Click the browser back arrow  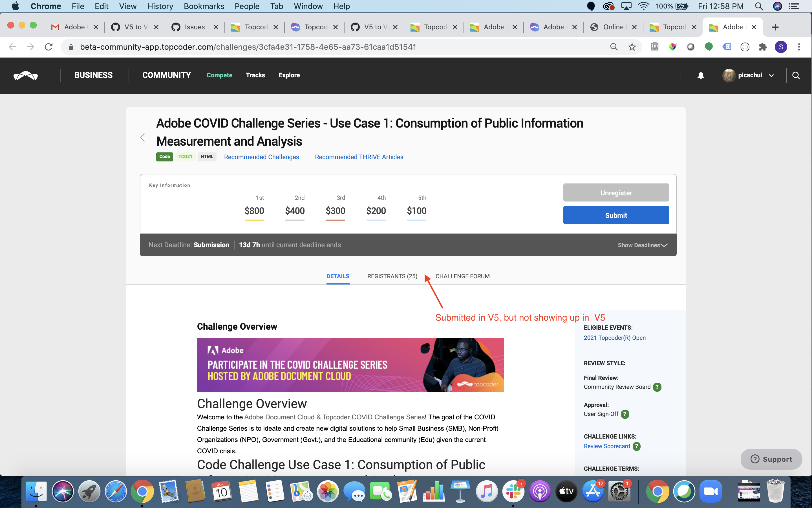click(12, 47)
